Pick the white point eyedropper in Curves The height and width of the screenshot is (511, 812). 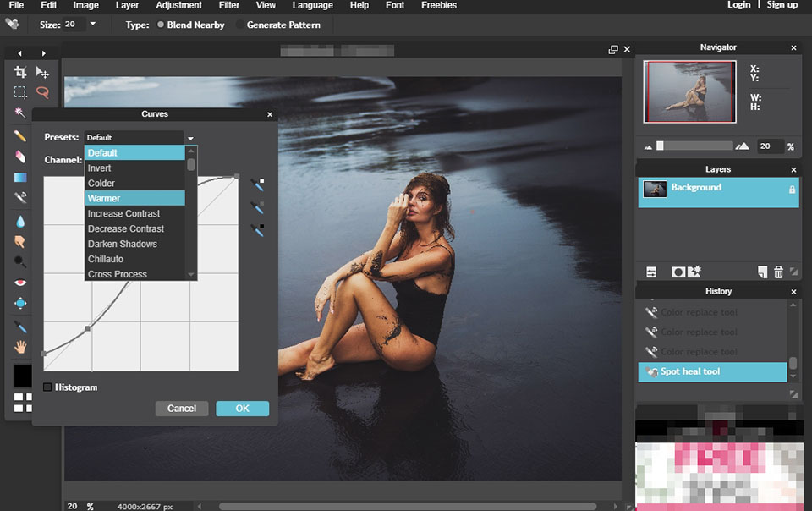(x=257, y=184)
